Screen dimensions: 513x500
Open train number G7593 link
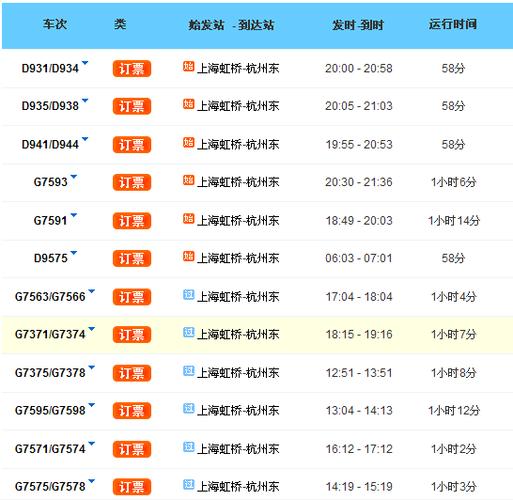tap(51, 182)
